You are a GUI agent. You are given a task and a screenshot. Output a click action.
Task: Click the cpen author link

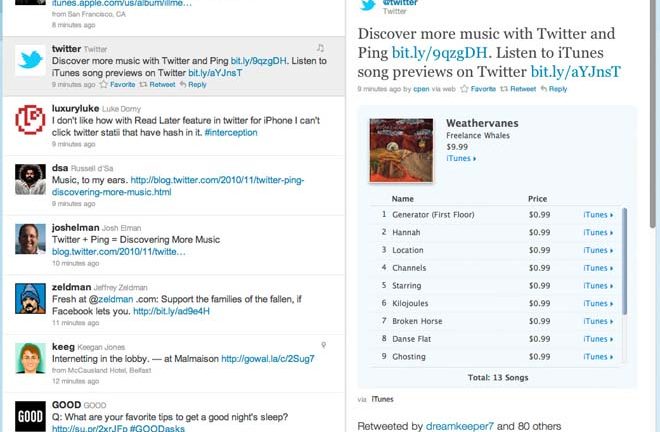[x=421, y=89]
